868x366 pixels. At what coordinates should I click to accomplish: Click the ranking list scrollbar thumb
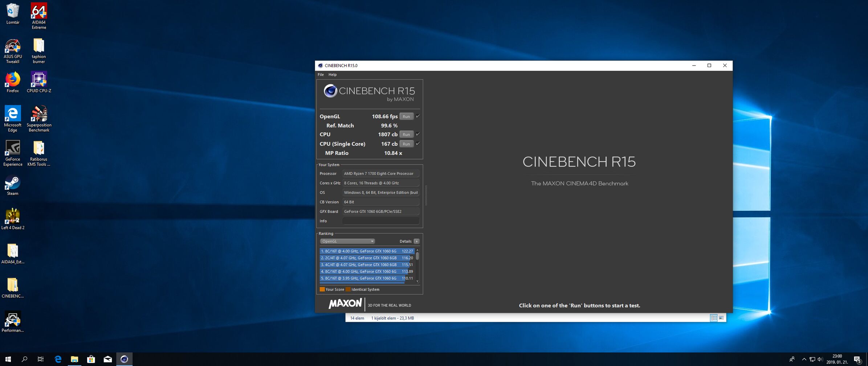tap(417, 256)
